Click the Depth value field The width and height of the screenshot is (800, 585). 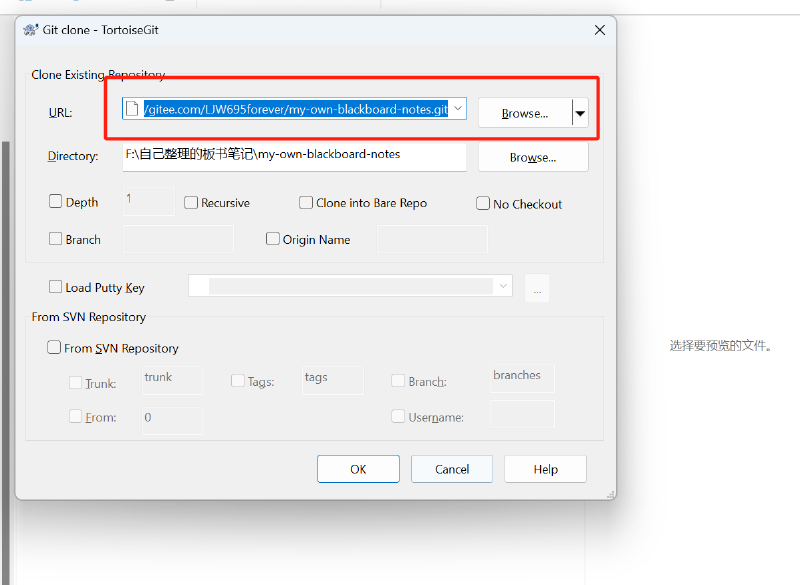pos(148,201)
